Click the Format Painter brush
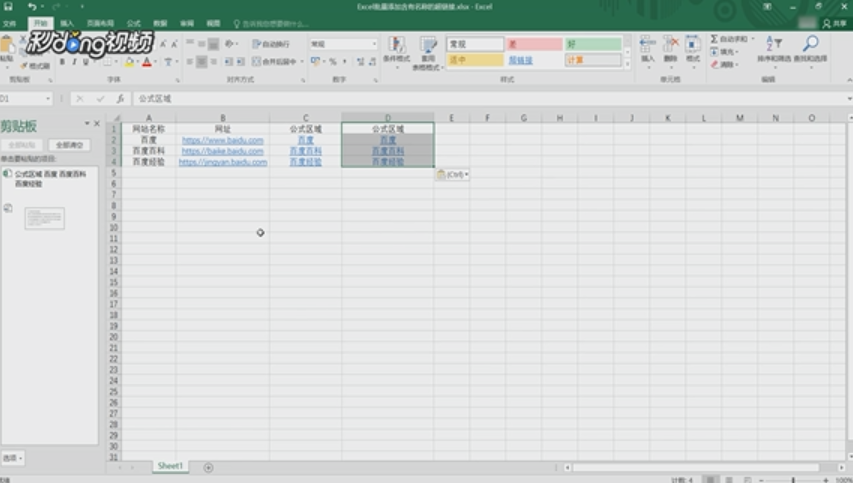Screen dimensions: 853x483 click(35, 66)
